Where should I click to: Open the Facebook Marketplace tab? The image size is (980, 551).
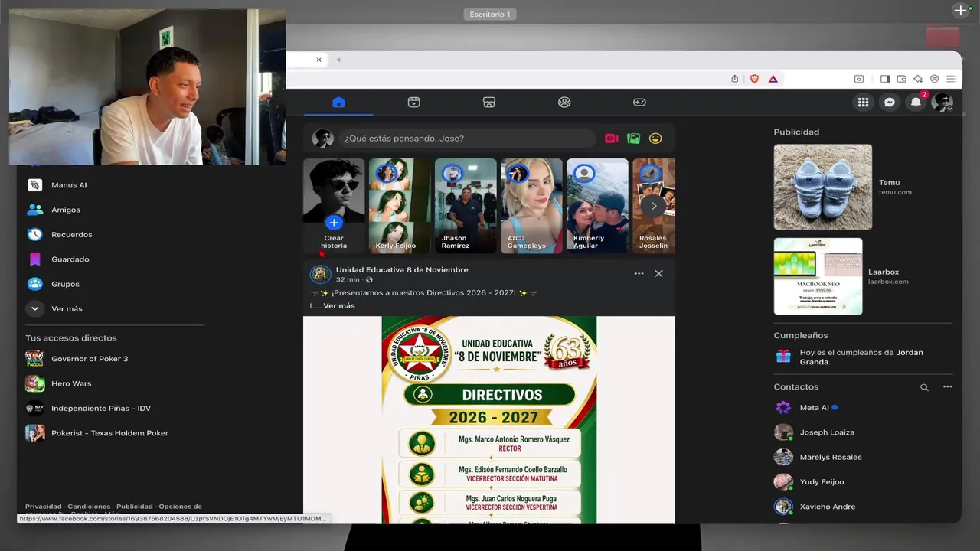pyautogui.click(x=488, y=102)
